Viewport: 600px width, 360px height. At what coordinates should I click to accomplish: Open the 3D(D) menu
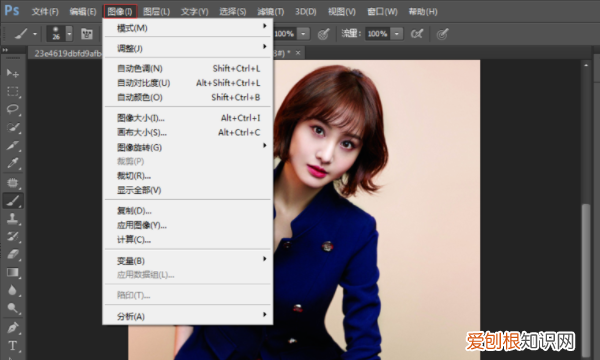pyautogui.click(x=305, y=11)
